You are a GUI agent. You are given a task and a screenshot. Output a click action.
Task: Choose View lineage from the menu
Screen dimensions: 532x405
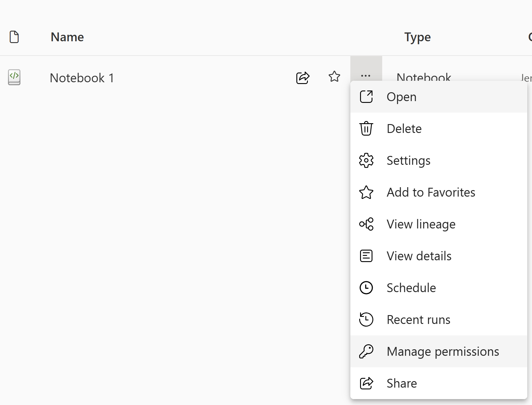[421, 224]
